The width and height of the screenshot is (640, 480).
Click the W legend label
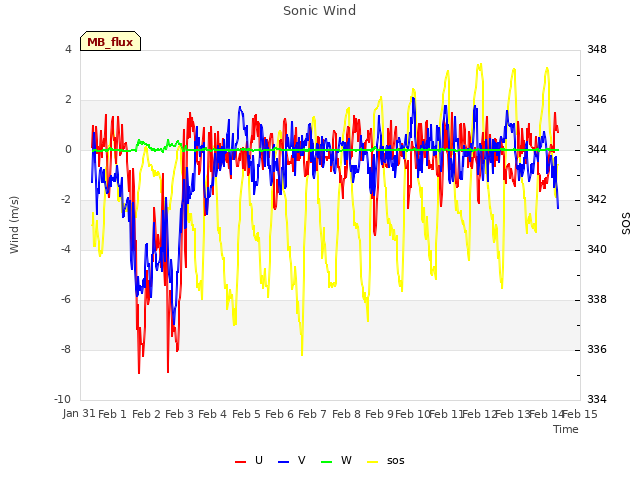point(346,460)
